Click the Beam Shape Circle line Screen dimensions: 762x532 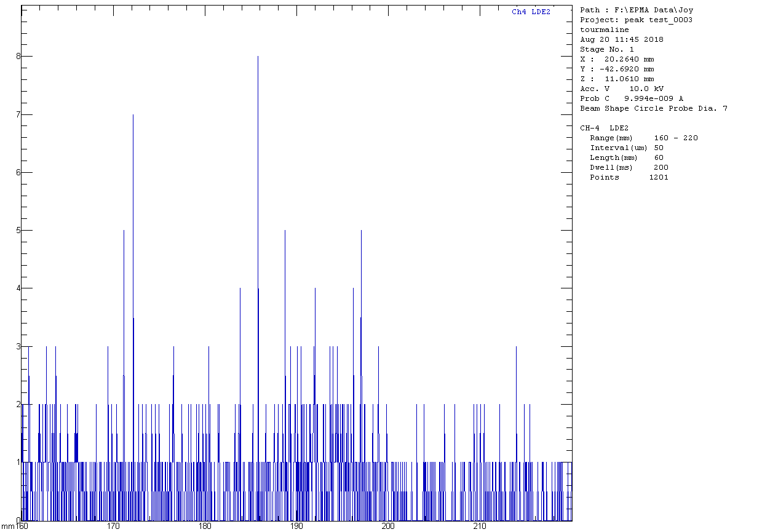(x=654, y=108)
